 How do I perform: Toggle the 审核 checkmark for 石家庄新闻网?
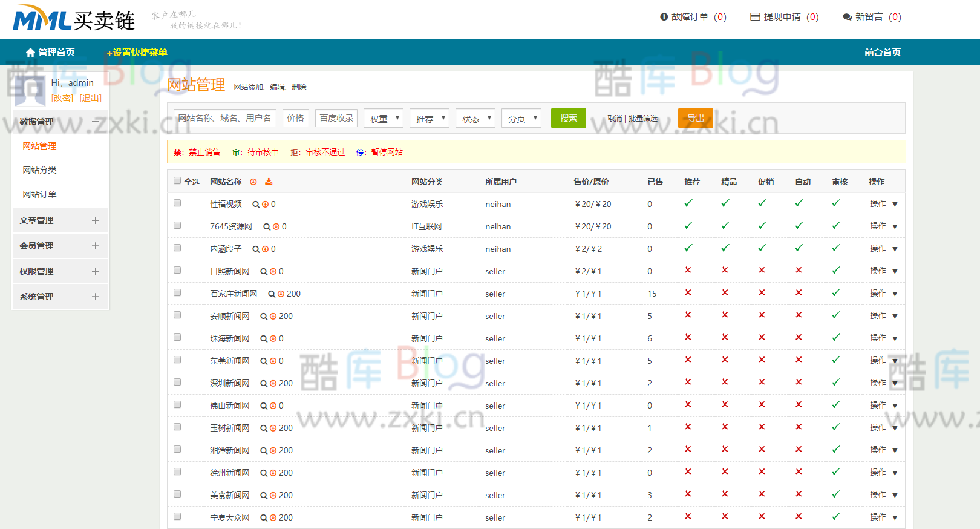[x=835, y=293]
